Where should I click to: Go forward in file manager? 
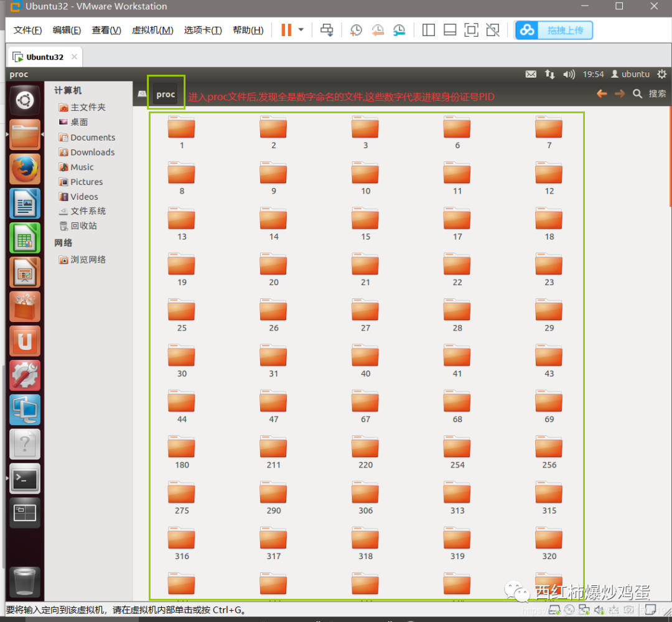tap(619, 93)
